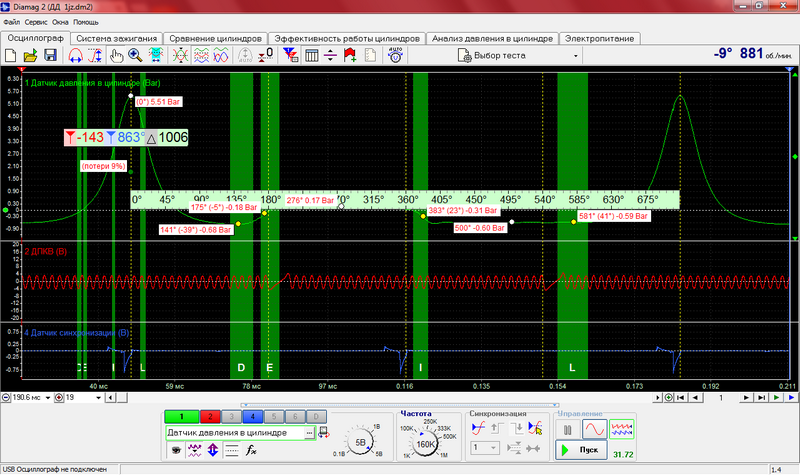The height and width of the screenshot is (475, 800).
Task: Select the vertical amplitude measurement tool
Action: [x=95, y=55]
